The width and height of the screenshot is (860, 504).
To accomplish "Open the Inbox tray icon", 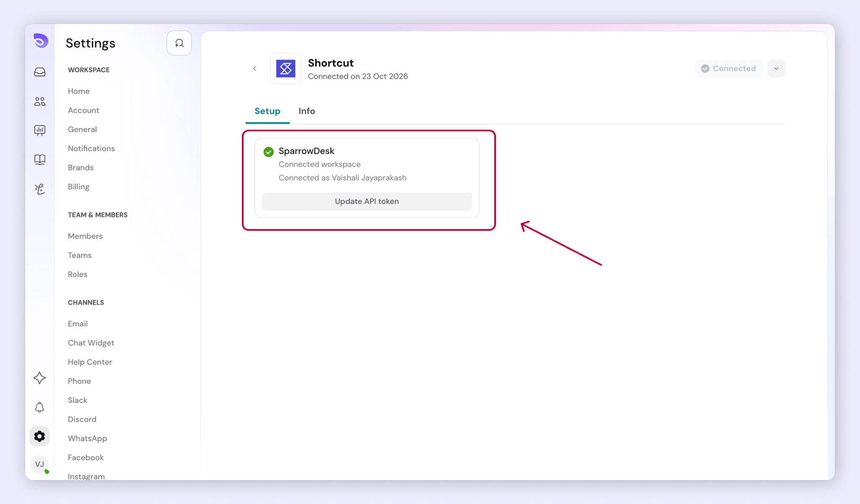I will coord(40,72).
